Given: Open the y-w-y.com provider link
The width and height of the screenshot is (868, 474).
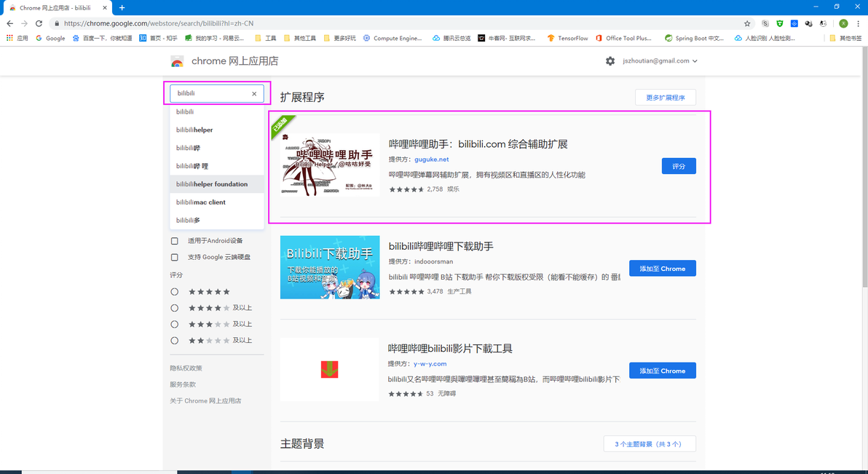Looking at the screenshot, I should [430, 364].
